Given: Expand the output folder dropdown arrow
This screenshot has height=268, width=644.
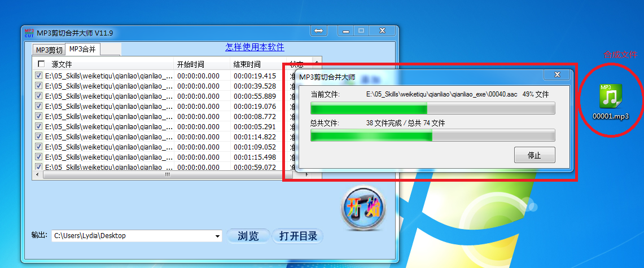Looking at the screenshot, I should 217,236.
